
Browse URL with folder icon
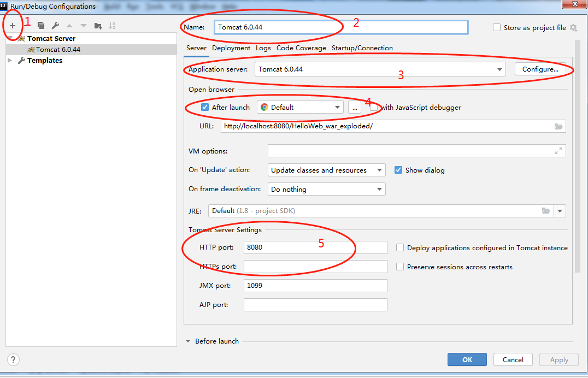(558, 126)
